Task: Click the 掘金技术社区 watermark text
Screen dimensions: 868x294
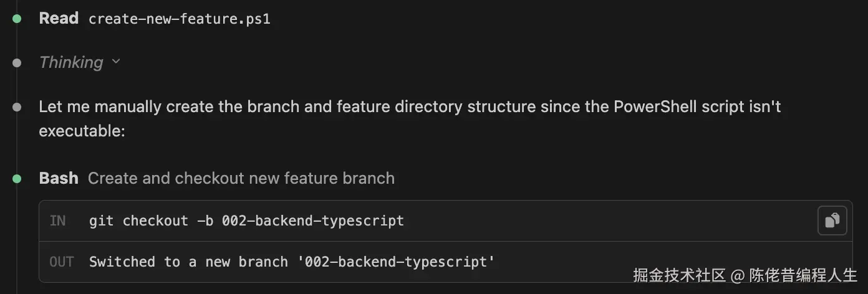Action: pyautogui.click(x=679, y=275)
